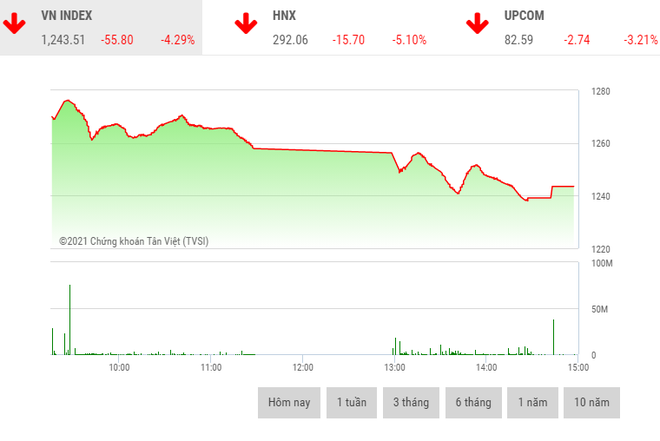Select the 10 năm time range

591,402
